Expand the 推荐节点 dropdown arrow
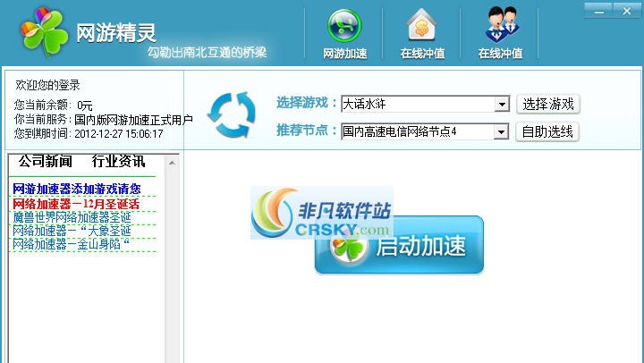The height and width of the screenshot is (363, 644). pos(501,131)
